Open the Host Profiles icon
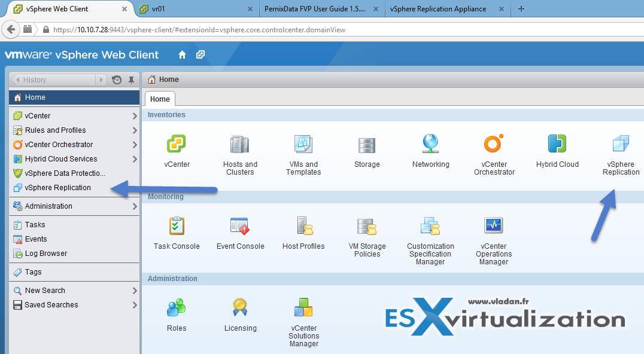The height and width of the screenshot is (354, 644). click(304, 226)
